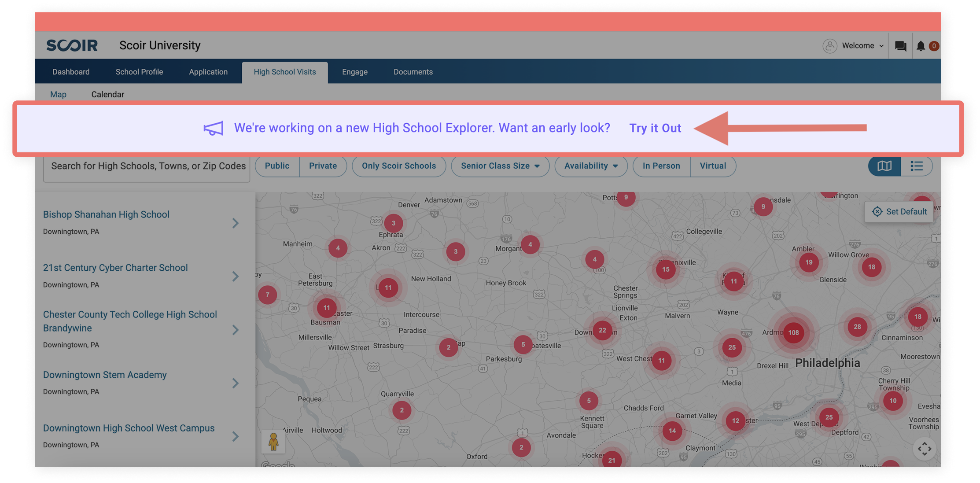Open Downingtown High School West Campus
The height and width of the screenshot is (483, 980).
pos(129,428)
